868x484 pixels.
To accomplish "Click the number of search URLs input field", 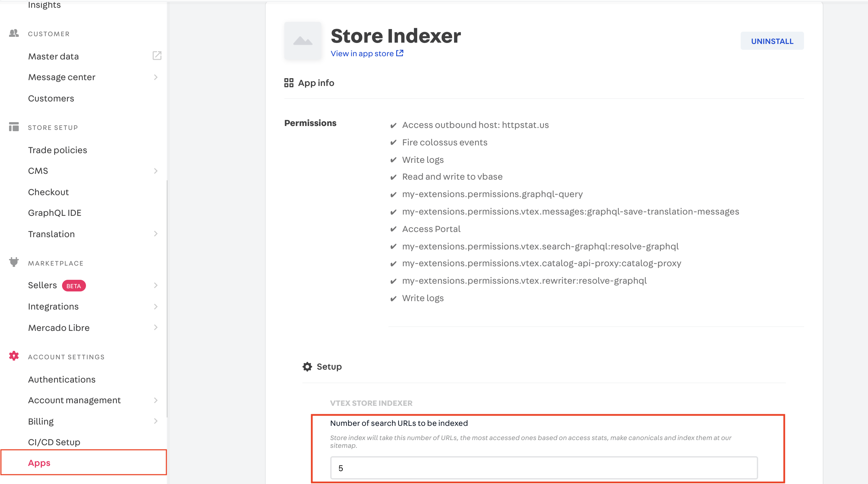I will 544,468.
